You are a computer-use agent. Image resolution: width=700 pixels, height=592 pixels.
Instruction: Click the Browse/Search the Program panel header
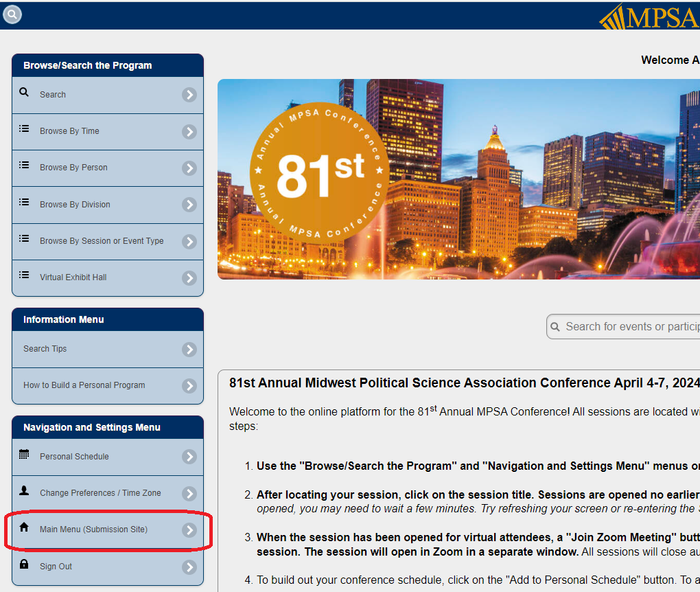[x=108, y=65]
